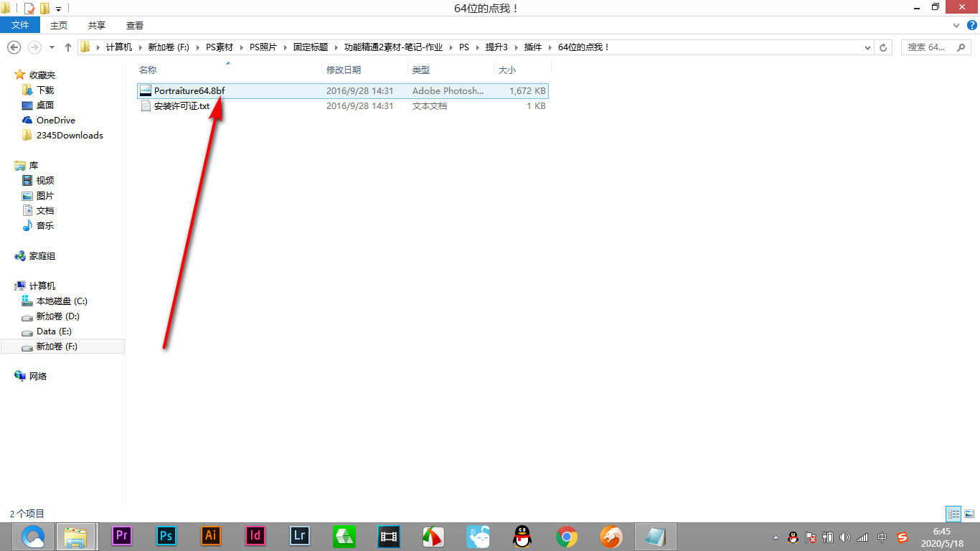Open Adobe Lightroom taskbar icon
This screenshot has width=980, height=551.
coord(300,536)
